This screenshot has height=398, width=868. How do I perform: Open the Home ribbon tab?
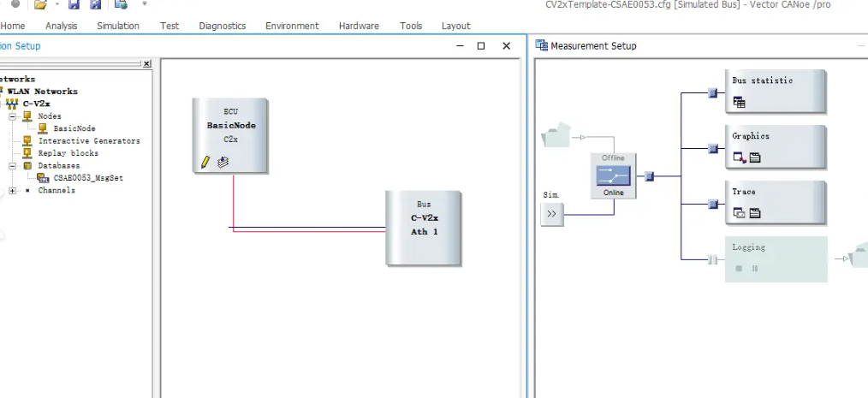[12, 26]
